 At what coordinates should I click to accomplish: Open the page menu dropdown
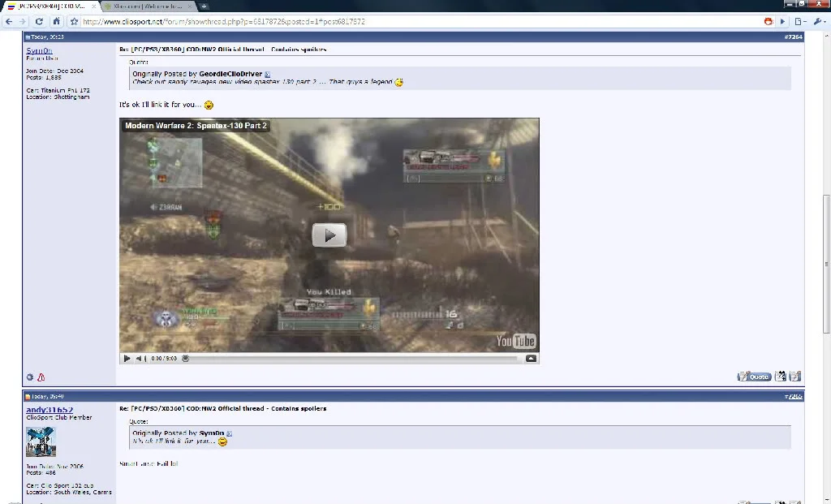click(800, 22)
